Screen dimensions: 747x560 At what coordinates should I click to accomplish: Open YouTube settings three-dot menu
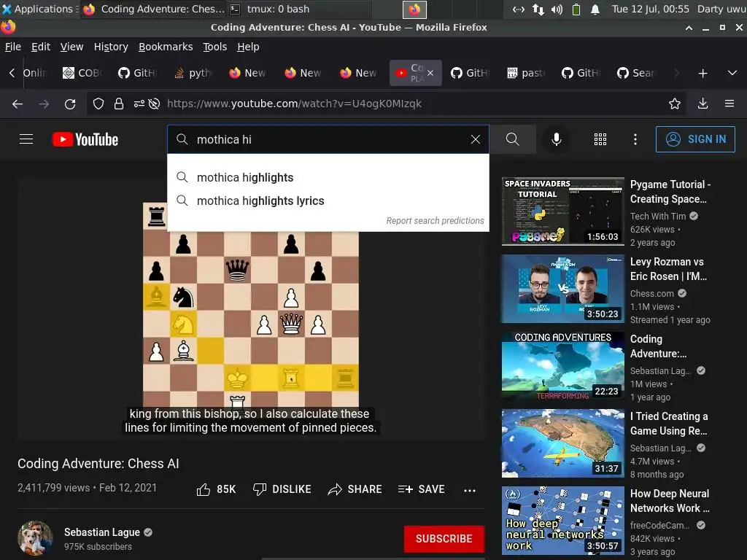coord(635,139)
